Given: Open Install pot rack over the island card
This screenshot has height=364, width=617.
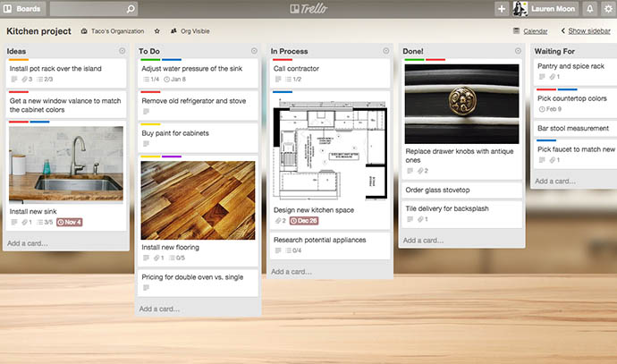Looking at the screenshot, I should click(x=66, y=73).
